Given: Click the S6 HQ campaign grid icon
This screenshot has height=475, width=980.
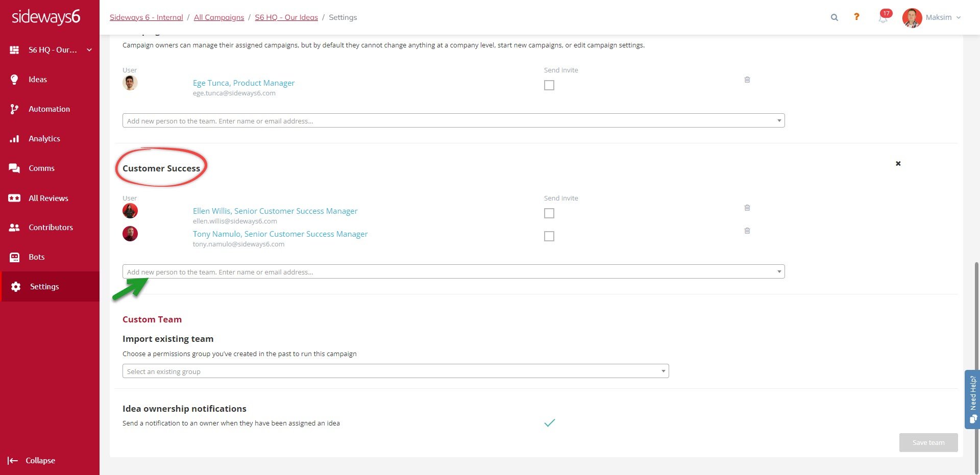Looking at the screenshot, I should [x=14, y=50].
